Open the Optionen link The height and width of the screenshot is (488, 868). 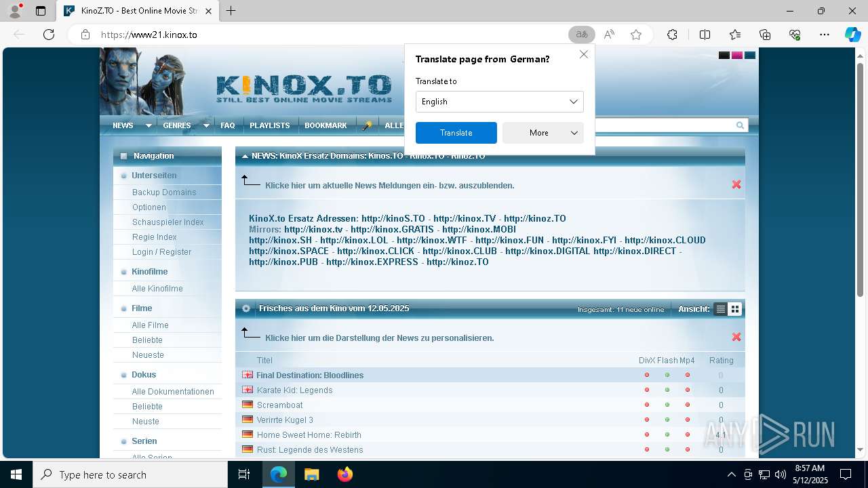coord(149,207)
